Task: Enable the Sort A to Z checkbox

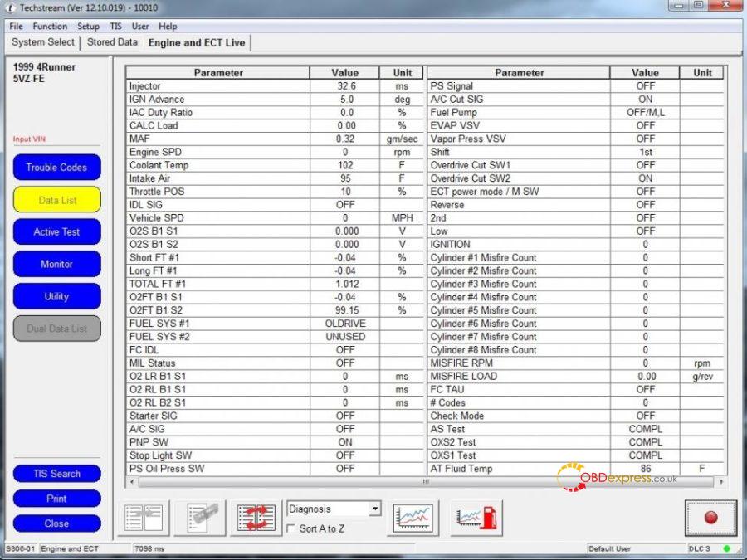Action: 290,527
